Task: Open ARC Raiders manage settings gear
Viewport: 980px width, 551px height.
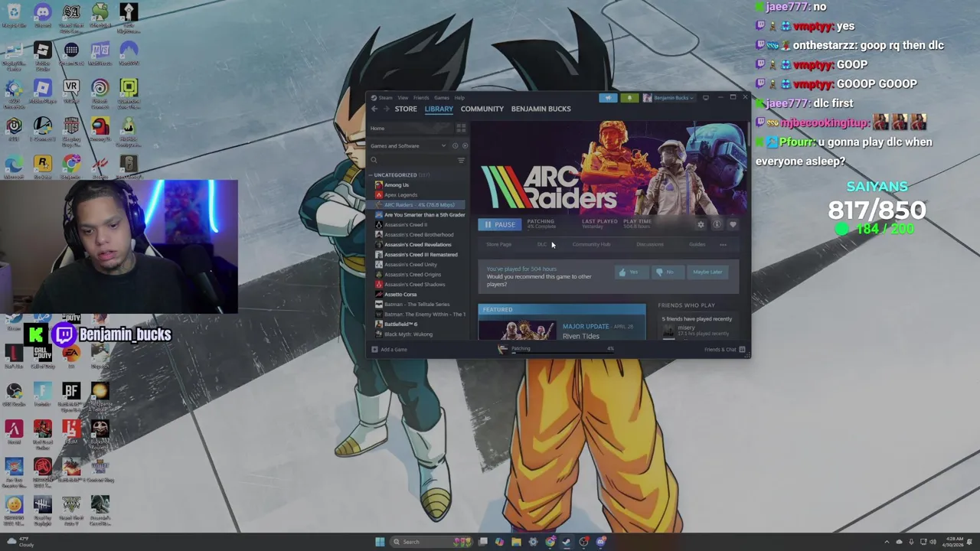Action: pos(701,224)
